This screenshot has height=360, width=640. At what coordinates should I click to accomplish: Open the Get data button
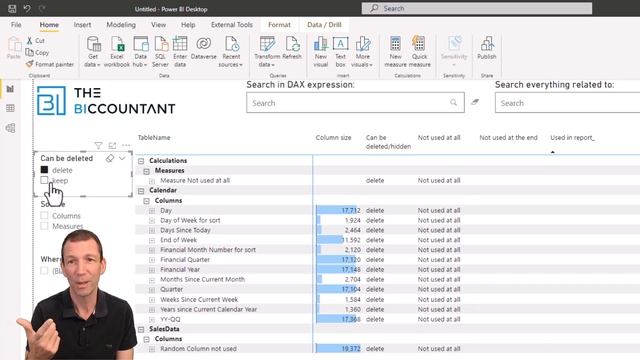click(x=93, y=51)
